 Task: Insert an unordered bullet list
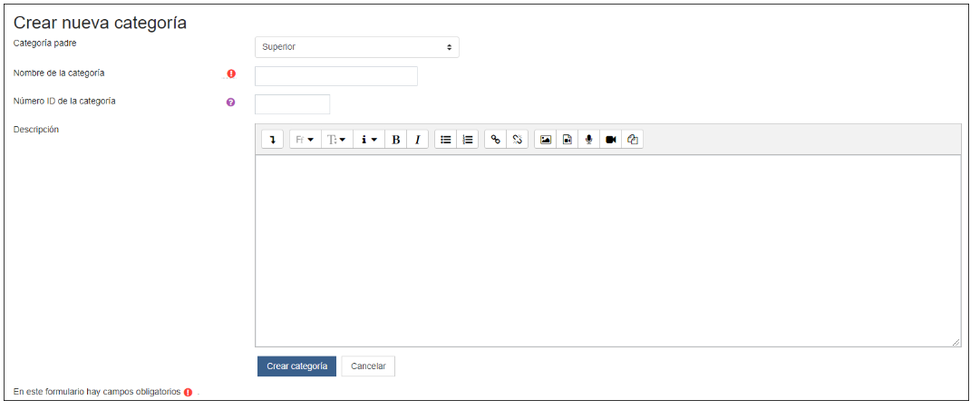[445, 140]
